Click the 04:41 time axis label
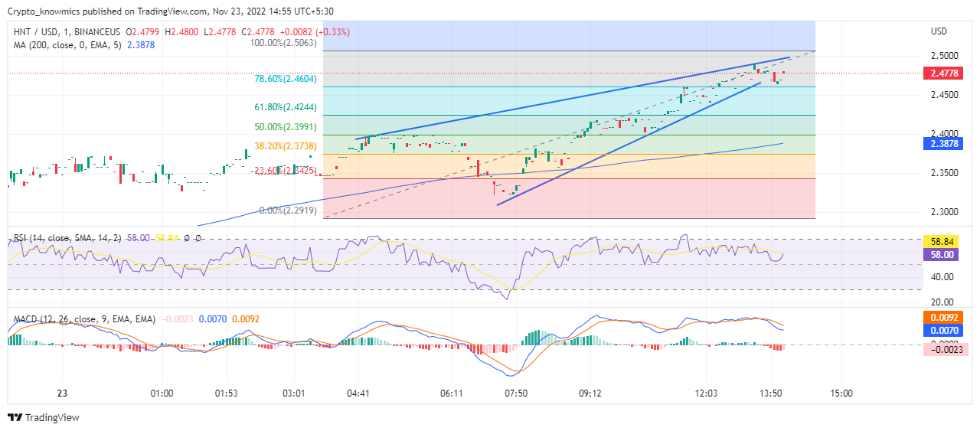The width and height of the screenshot is (980, 431). [359, 393]
